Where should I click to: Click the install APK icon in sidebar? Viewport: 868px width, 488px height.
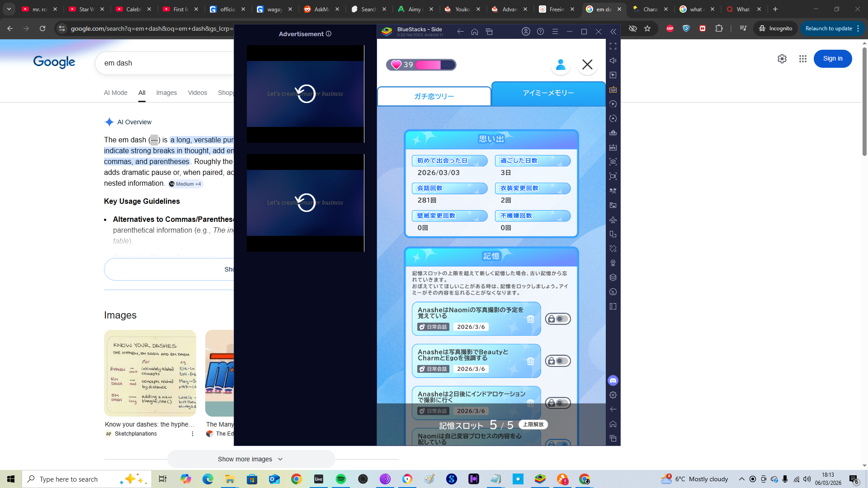(613, 147)
